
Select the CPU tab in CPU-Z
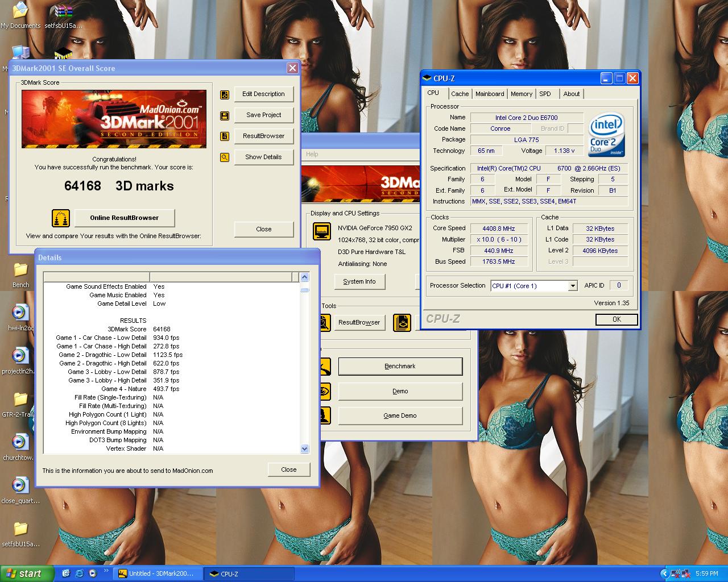[433, 93]
